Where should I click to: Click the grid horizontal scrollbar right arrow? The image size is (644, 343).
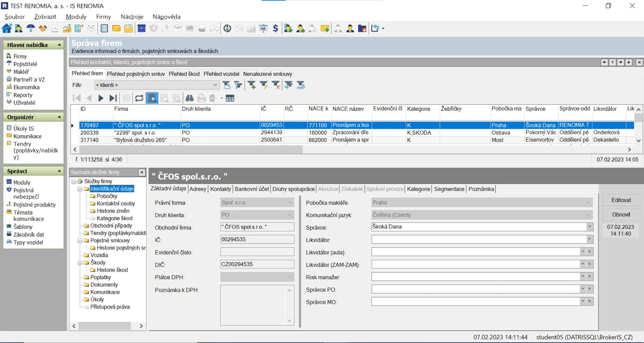[x=629, y=150]
